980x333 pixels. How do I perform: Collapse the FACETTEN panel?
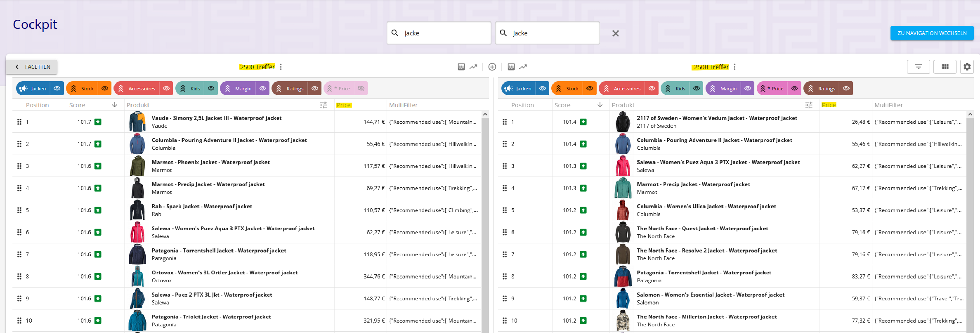tap(32, 67)
